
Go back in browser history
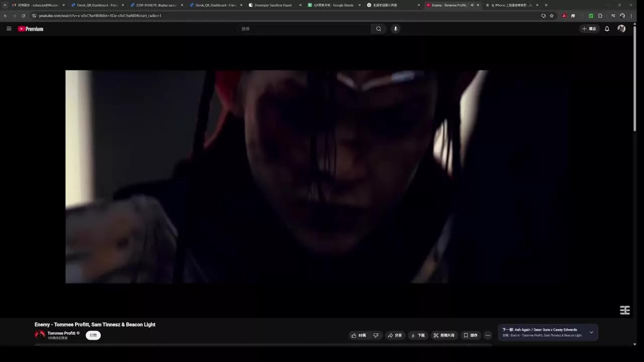pyautogui.click(x=6, y=16)
